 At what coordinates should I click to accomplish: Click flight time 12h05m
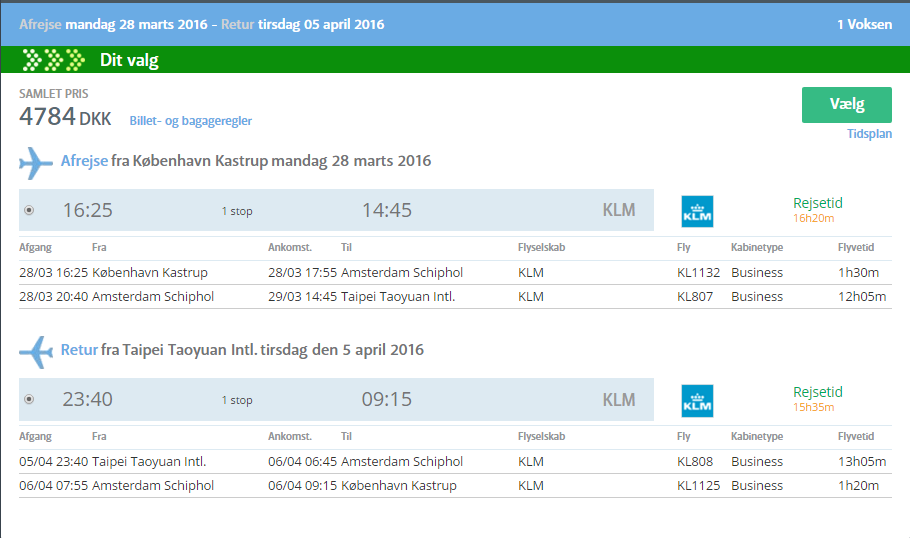[862, 297]
